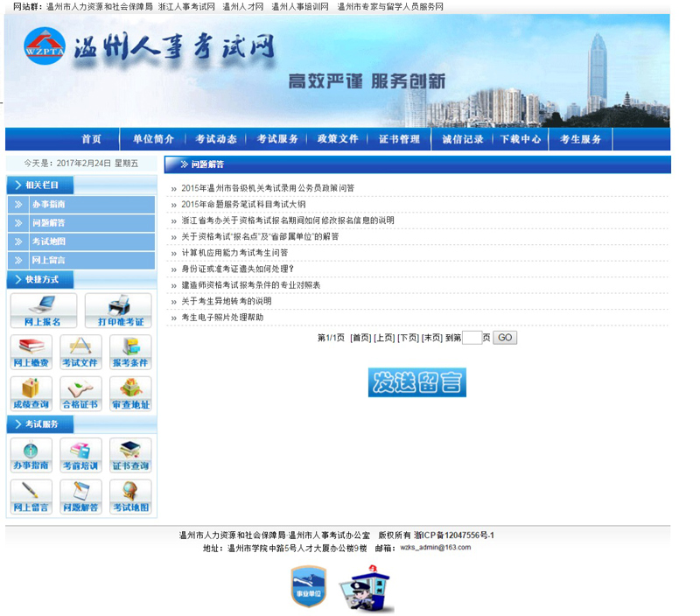The image size is (700, 616).
Task: Open 2015年命题服务笔试科目考试大纲 article
Action: 243,205
